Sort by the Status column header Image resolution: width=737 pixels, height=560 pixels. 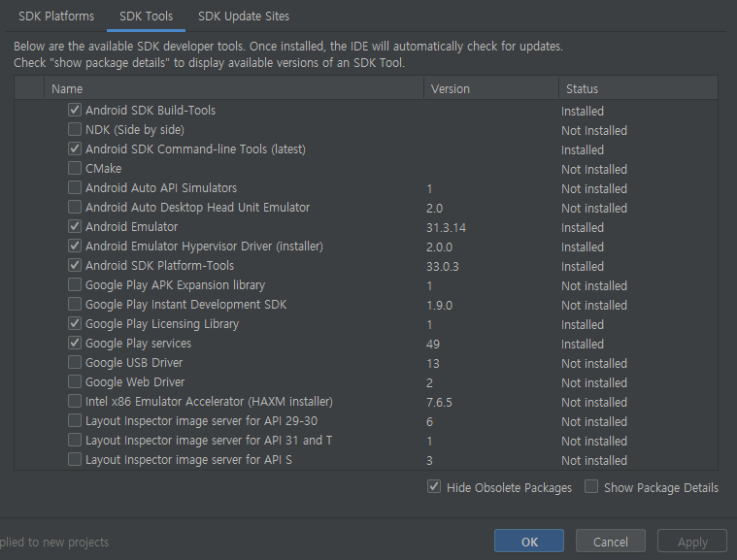tap(638, 88)
